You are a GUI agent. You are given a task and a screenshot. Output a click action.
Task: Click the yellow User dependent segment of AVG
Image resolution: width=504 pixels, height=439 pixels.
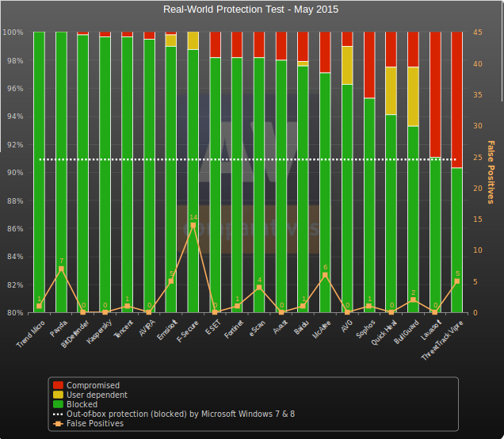tap(347, 65)
